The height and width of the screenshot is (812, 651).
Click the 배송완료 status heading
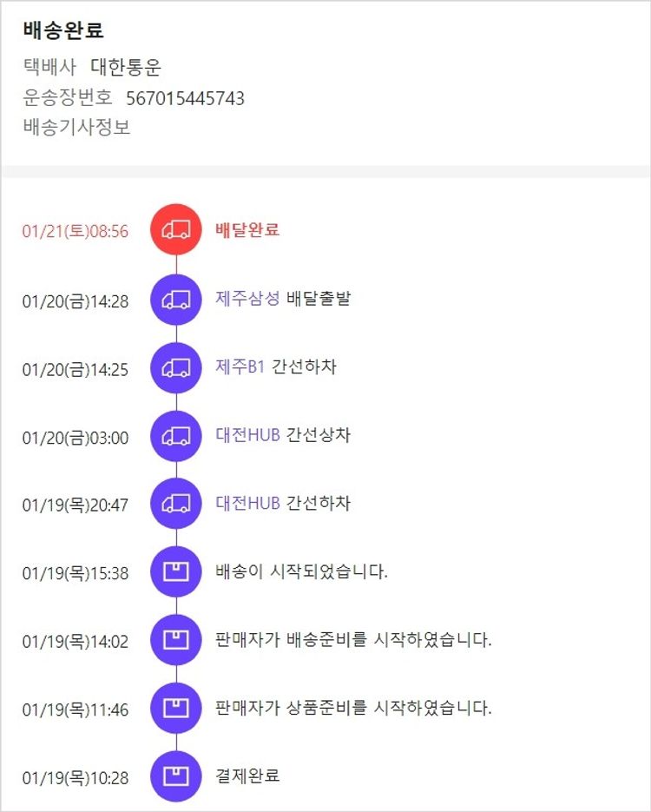(x=63, y=30)
